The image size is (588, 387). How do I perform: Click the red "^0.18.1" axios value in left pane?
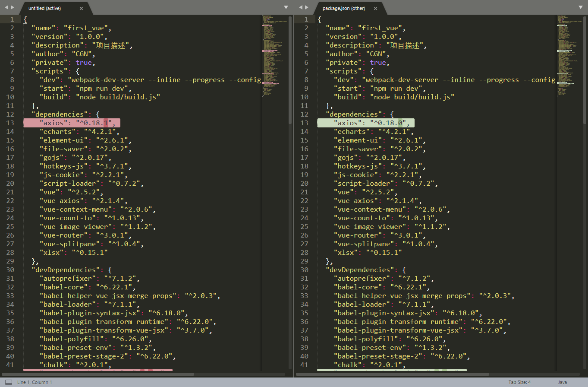click(x=94, y=123)
